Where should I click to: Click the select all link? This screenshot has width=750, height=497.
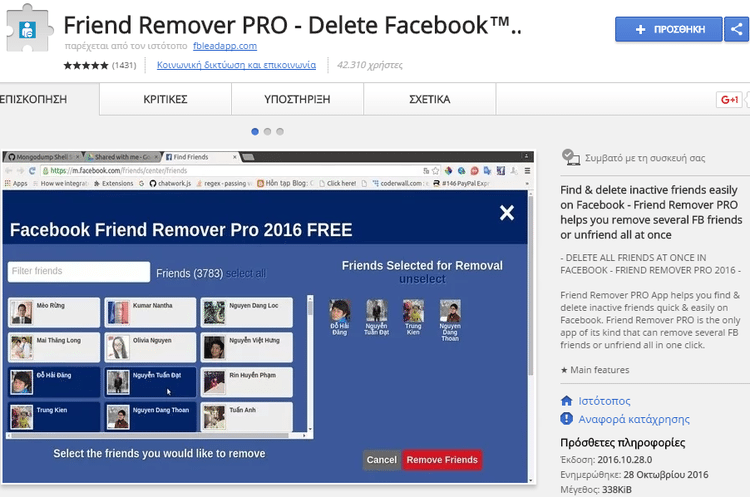point(246,274)
